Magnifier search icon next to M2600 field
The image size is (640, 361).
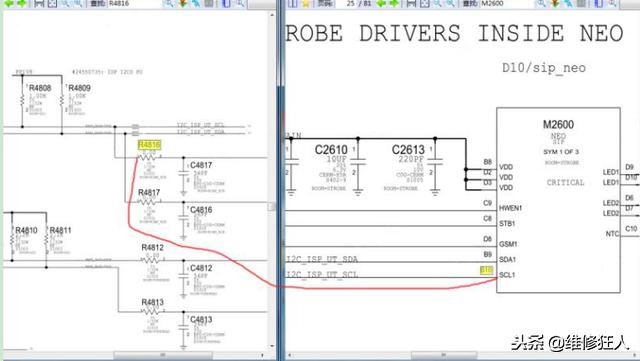coord(541,3)
